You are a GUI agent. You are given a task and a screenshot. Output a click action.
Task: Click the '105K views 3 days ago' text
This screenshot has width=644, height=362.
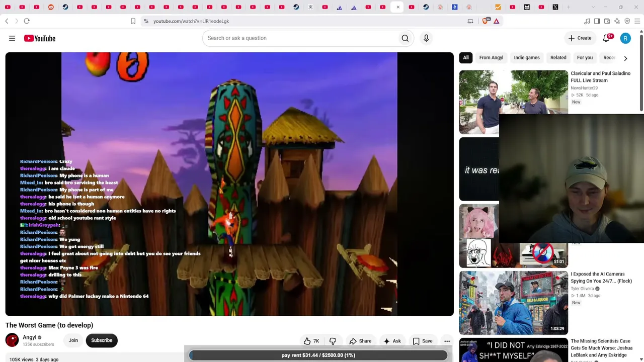coord(34,359)
